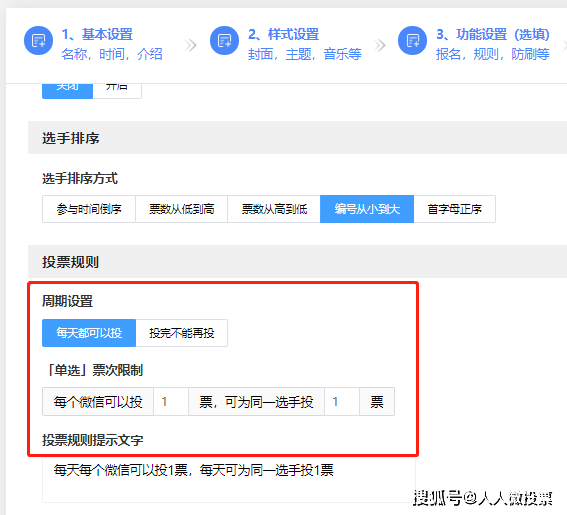This screenshot has width=567, height=515.
Task: Select 票数从低到高 sorting option
Action: point(182,209)
